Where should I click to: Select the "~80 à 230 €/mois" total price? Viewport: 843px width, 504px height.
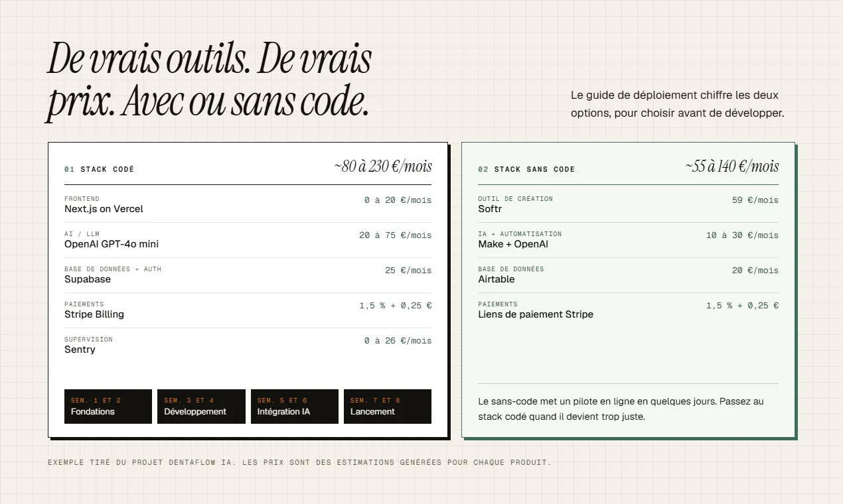pyautogui.click(x=383, y=166)
